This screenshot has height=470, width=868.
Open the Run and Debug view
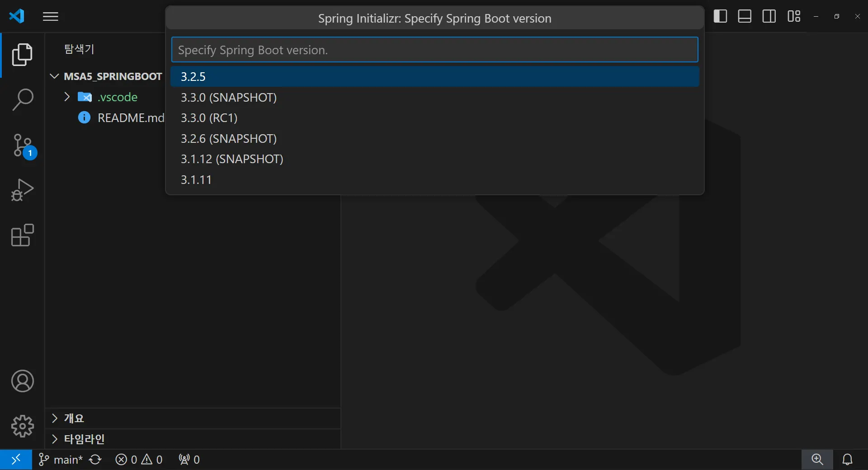(x=22, y=190)
